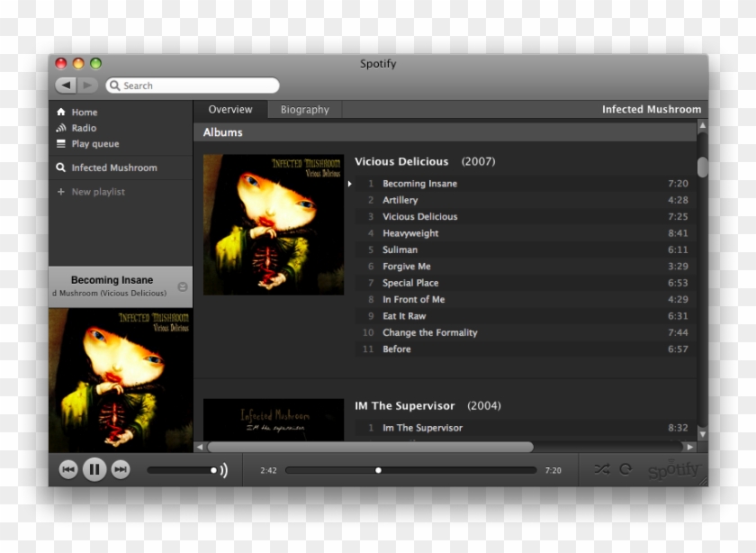Click the plus icon next to New playlist
This screenshot has width=756, height=553.
(60, 191)
